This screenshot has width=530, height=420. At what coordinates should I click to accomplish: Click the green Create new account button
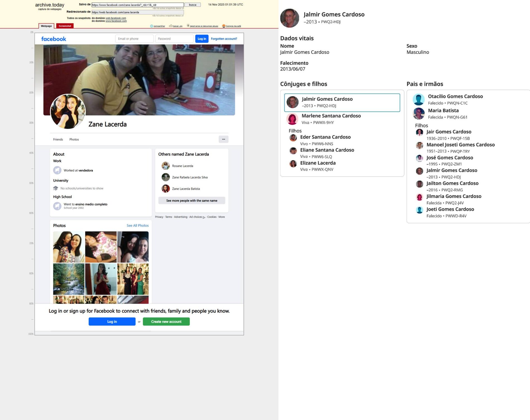[166, 322]
